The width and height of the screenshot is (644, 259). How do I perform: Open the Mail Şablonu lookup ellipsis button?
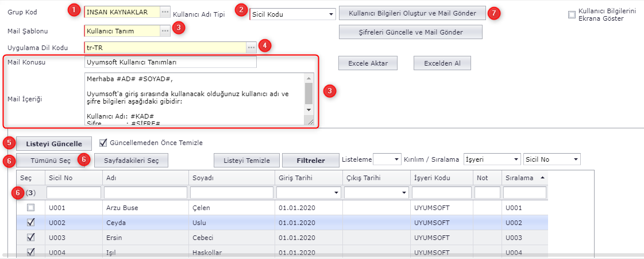(165, 31)
